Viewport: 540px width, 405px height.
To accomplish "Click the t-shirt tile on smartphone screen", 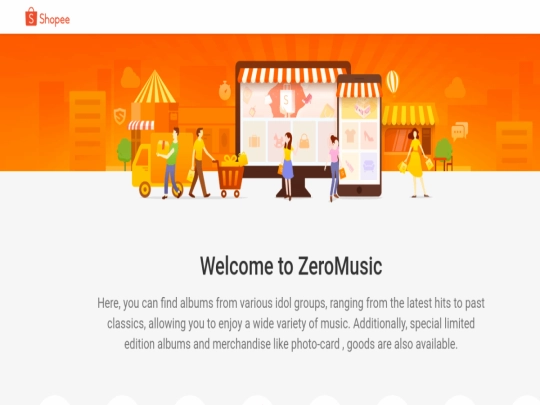I will tap(350, 136).
